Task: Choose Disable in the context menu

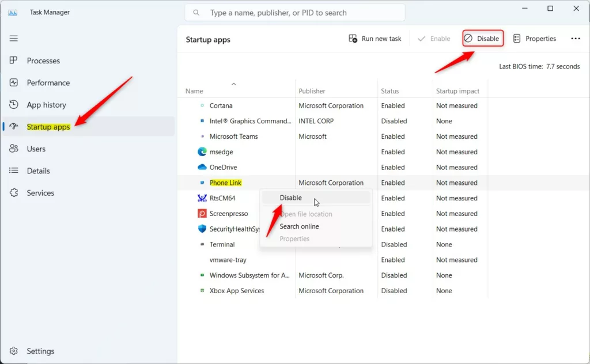Action: (316, 198)
